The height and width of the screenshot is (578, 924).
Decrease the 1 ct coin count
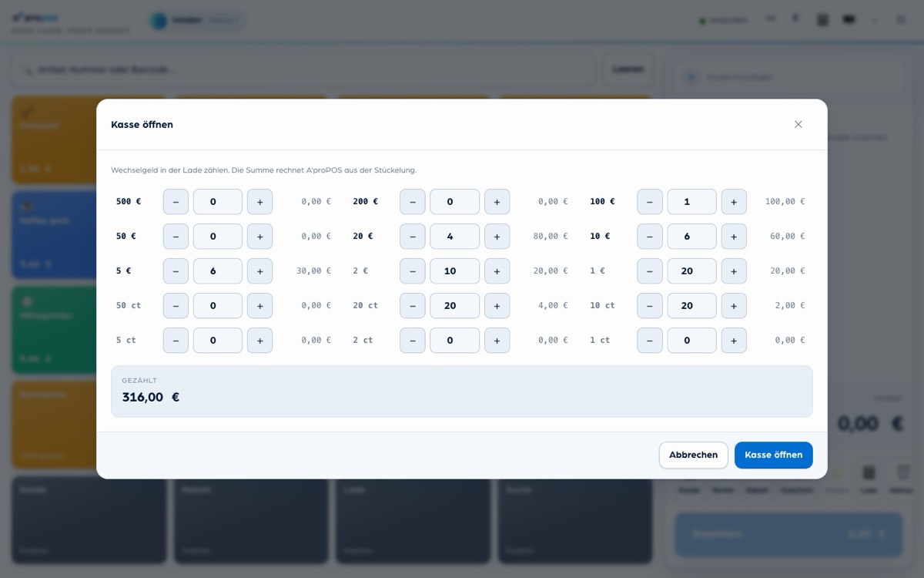click(650, 341)
